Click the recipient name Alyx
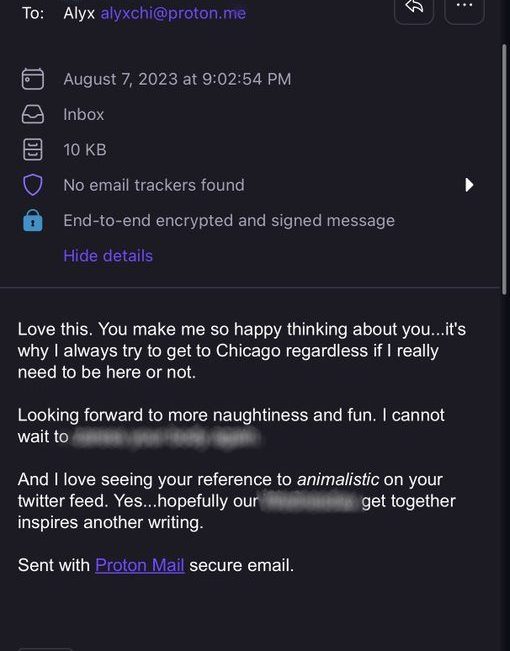510x651 pixels. tap(79, 13)
